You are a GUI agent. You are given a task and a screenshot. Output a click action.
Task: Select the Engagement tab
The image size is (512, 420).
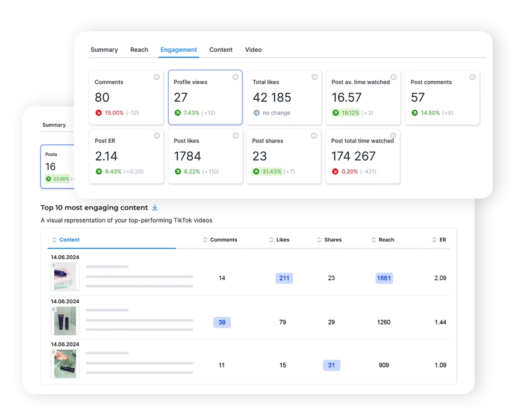(x=178, y=49)
